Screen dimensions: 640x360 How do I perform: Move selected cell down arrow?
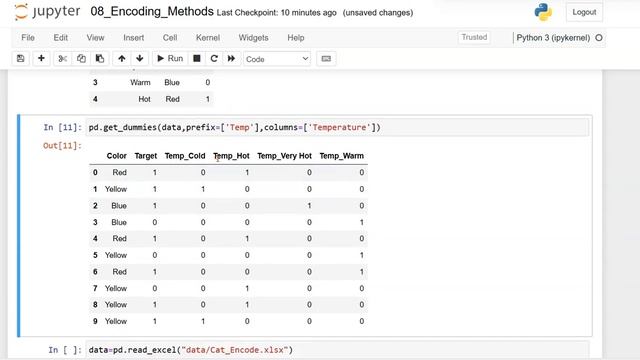[x=140, y=59]
